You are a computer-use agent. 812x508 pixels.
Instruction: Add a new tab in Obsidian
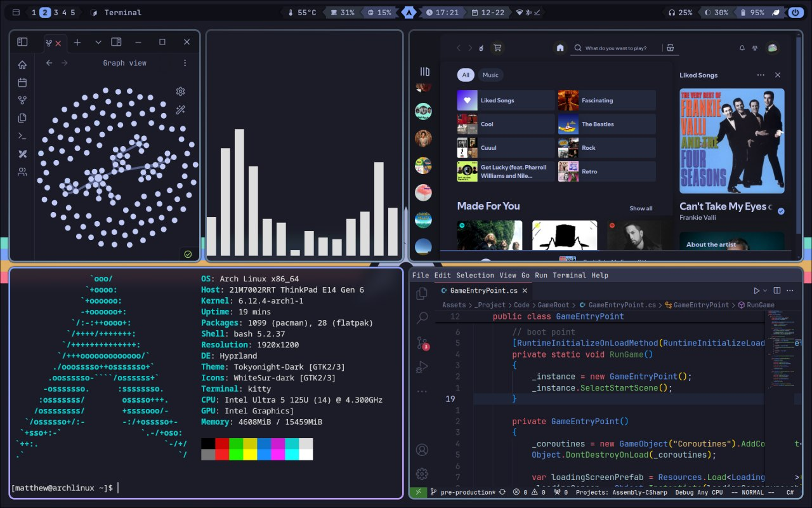coord(77,43)
